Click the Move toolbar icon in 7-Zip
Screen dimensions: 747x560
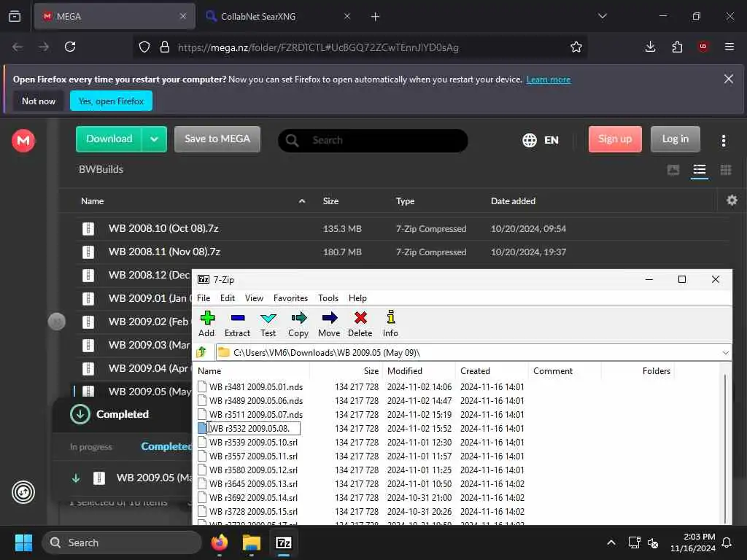click(329, 318)
